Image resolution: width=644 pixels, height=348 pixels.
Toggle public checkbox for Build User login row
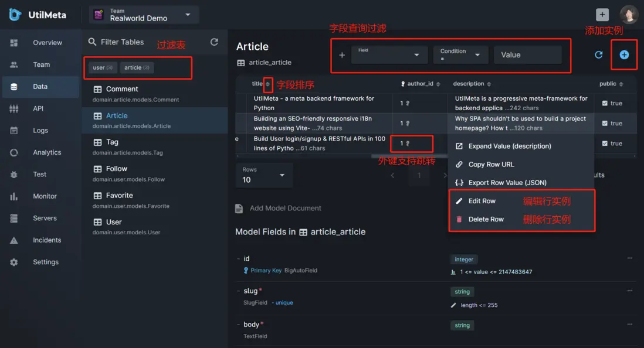[x=605, y=144]
